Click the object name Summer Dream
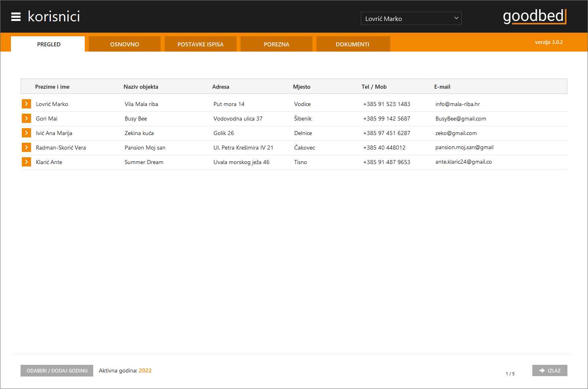This screenshot has width=588, height=389. point(144,162)
